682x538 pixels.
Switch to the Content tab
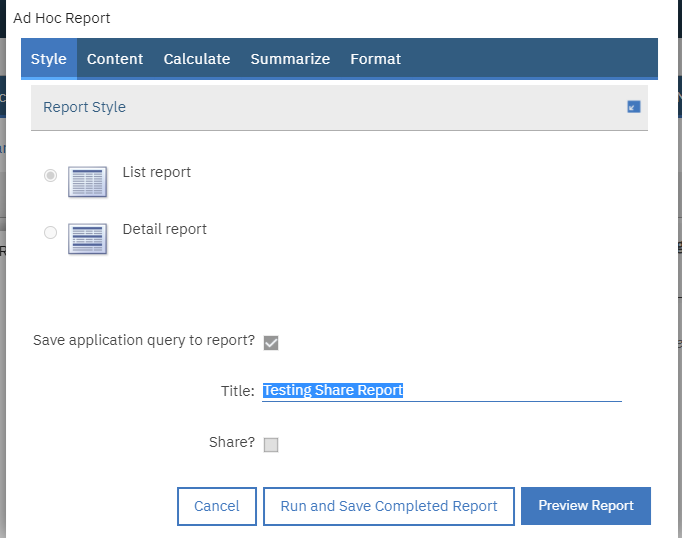[x=115, y=59]
